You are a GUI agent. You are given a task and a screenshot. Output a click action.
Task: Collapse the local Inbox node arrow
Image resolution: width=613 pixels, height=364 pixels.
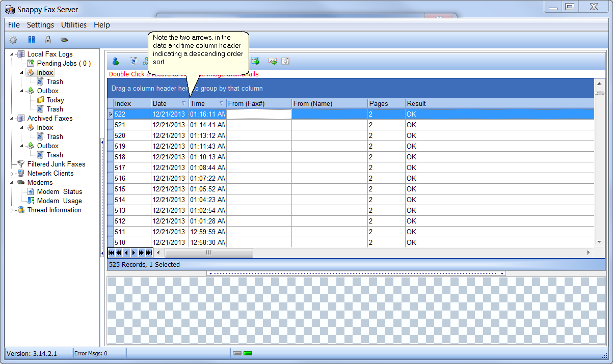pyautogui.click(x=21, y=73)
